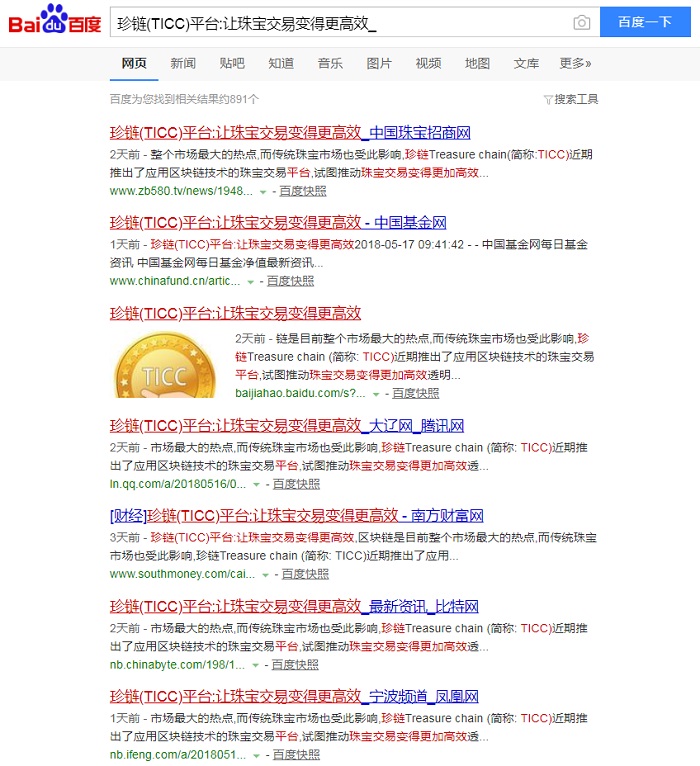Click the 百度一下 search button
The image size is (700, 766).
(x=645, y=22)
